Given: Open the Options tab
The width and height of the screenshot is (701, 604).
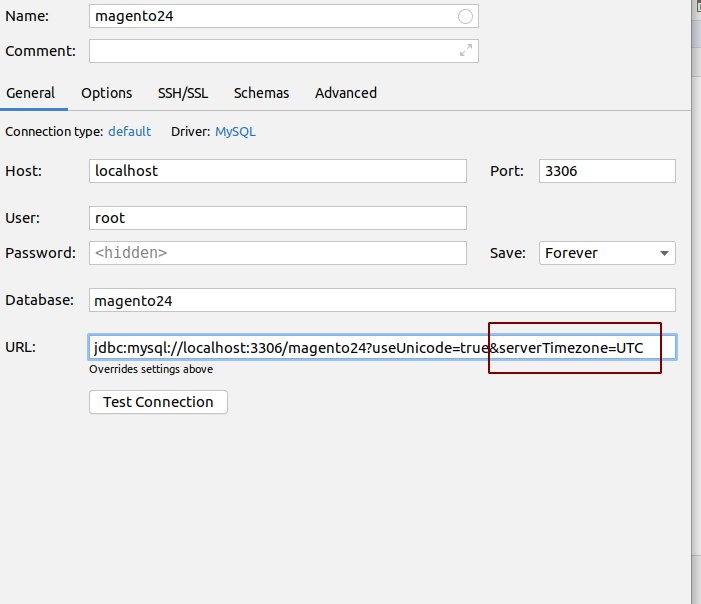Looking at the screenshot, I should [106, 93].
